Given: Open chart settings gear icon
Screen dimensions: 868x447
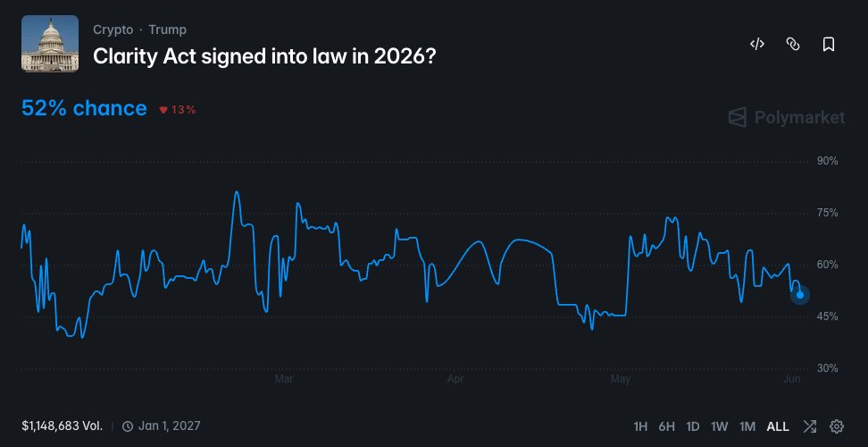Looking at the screenshot, I should [x=837, y=426].
